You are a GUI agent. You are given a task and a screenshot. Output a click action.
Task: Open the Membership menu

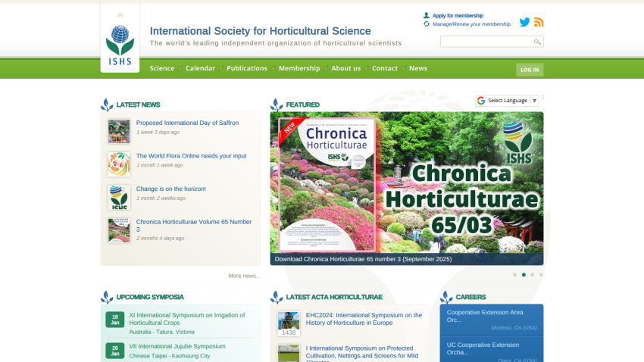(x=299, y=69)
